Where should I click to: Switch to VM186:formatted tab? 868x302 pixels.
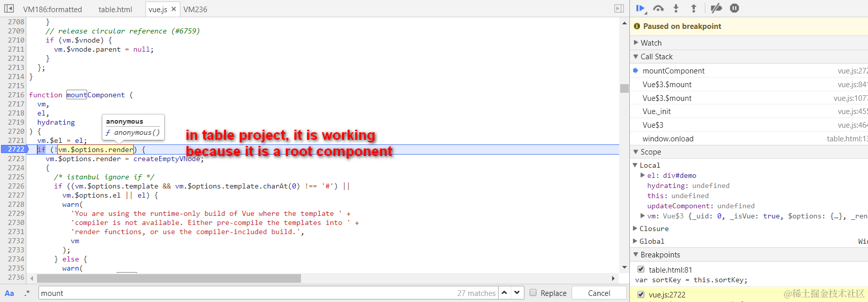point(53,9)
